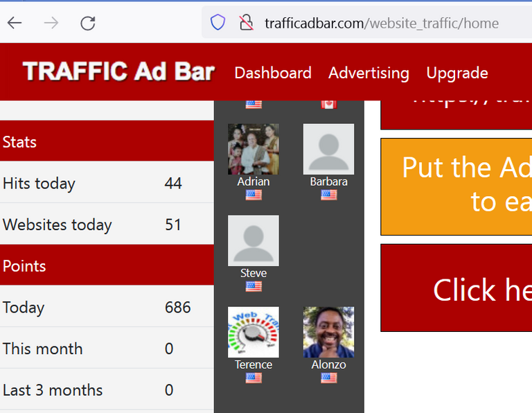Click the name Terence
Viewport: 532px width, 413px height.
[x=254, y=364]
